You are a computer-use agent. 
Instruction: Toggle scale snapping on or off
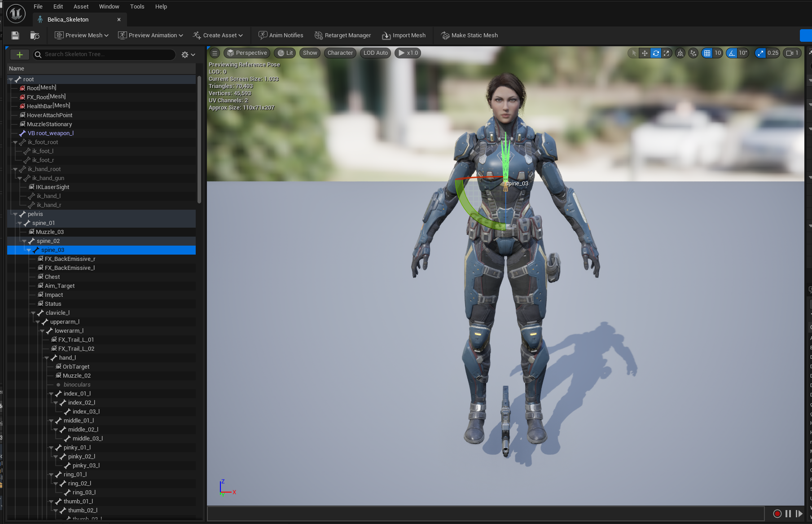click(760, 53)
